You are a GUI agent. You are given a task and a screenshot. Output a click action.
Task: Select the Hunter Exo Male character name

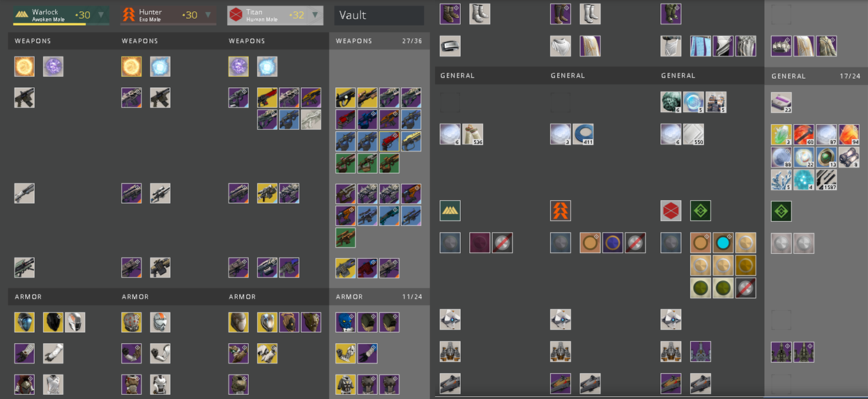pos(151,15)
